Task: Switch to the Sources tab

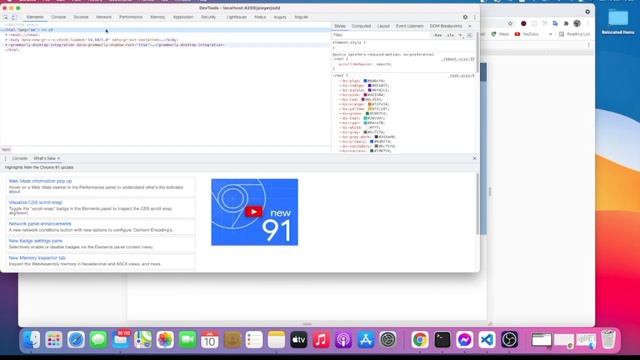Action: 81,17
